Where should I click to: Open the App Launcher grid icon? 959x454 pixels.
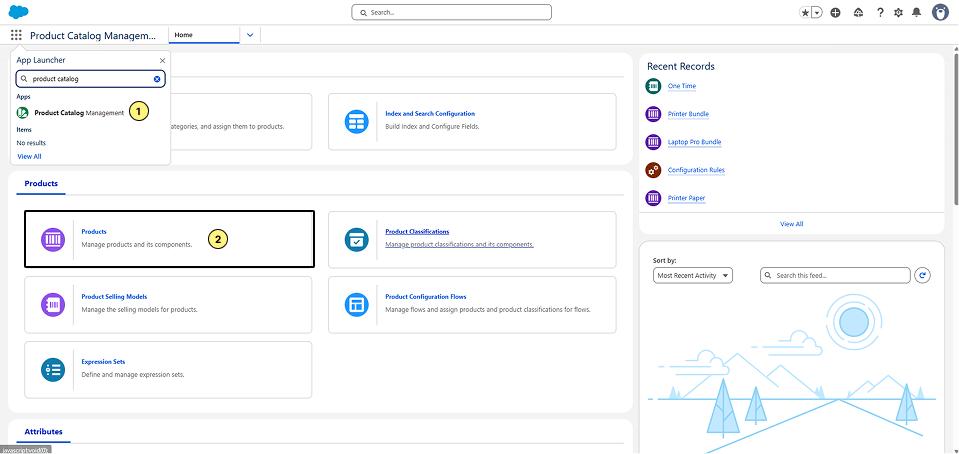[x=16, y=35]
